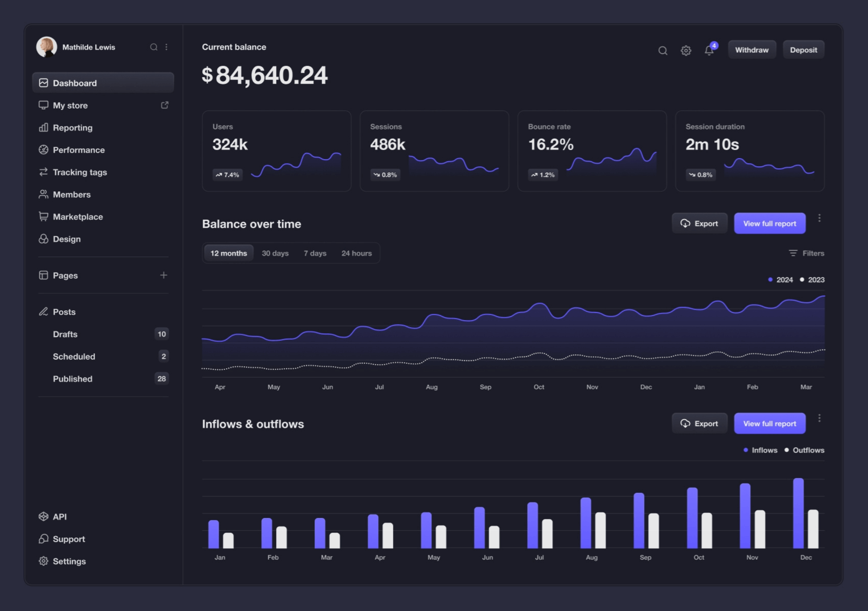The image size is (868, 611).
Task: Open My store external link icon
Action: [165, 105]
